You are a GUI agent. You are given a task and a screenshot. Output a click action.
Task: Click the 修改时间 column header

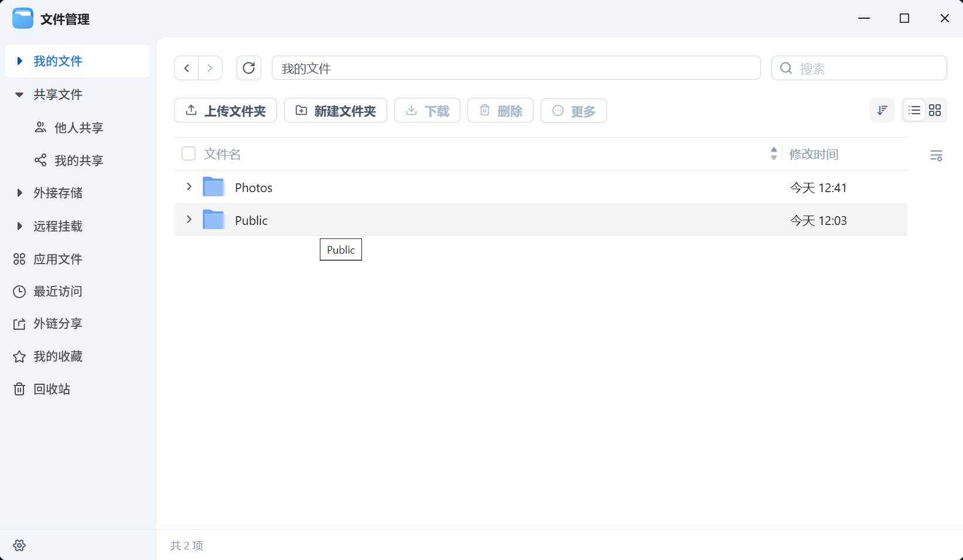(814, 154)
